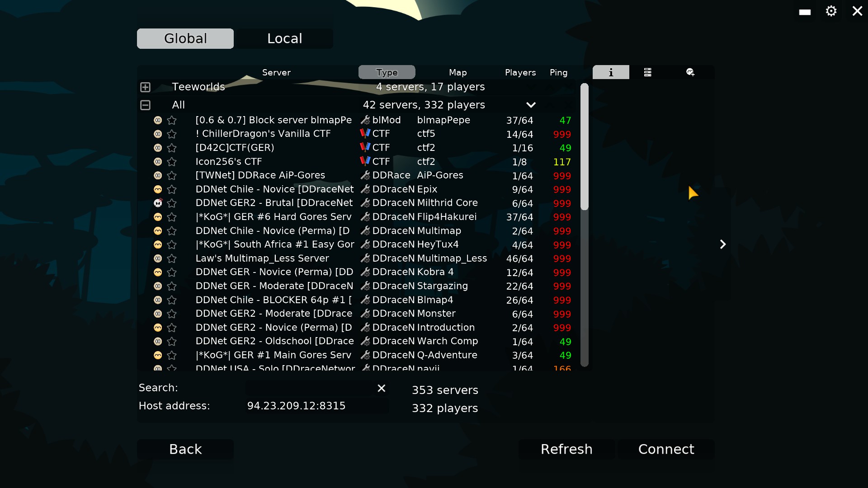Favorite DDNet GER2 - Brutal star
This screenshot has height=488, width=868.
coord(172,203)
